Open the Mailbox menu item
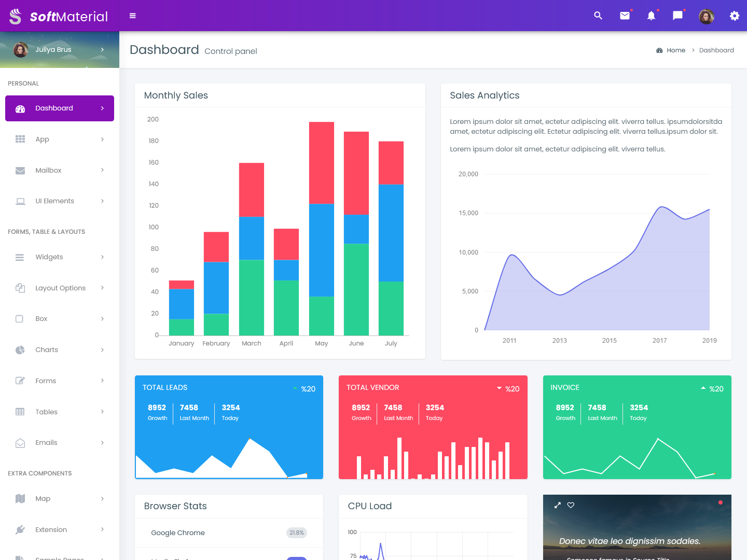The image size is (747, 560). (x=60, y=170)
